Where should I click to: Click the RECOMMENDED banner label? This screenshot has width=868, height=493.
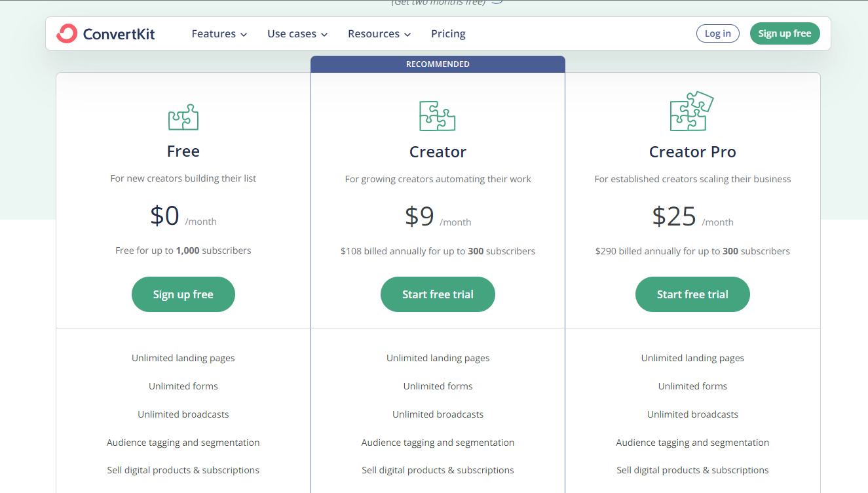coord(438,64)
